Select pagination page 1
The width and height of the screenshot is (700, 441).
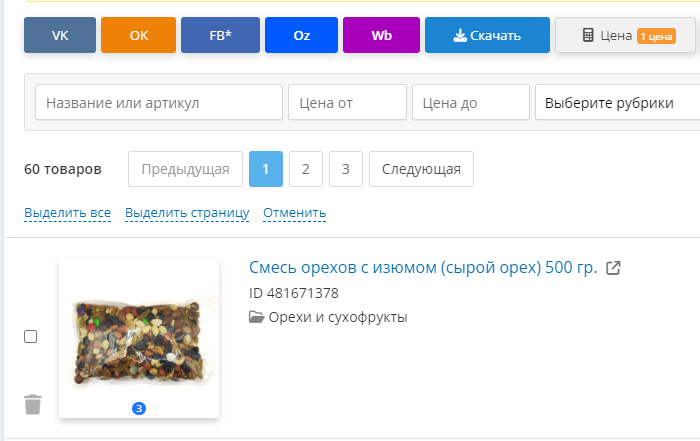(x=266, y=169)
